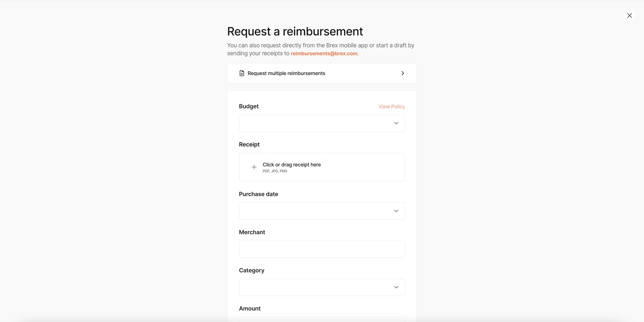644x322 pixels.
Task: Click the Receipt section label
Action: pyautogui.click(x=249, y=144)
